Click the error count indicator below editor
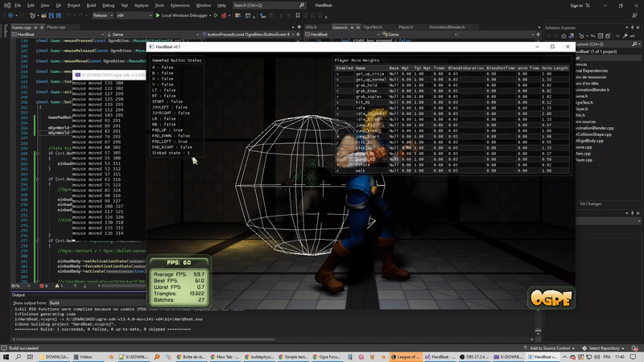This screenshot has width=644, height=362. 43,286
